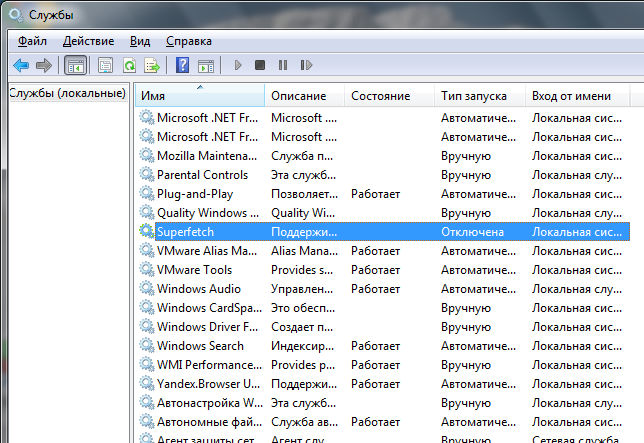Click Отключена startup type for Superfetch

(x=472, y=232)
